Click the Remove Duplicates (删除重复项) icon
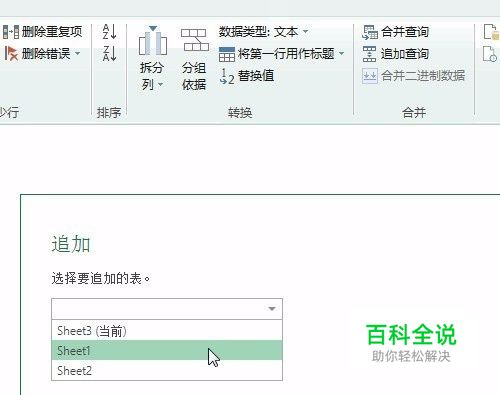The height and width of the screenshot is (395, 500). coord(11,32)
